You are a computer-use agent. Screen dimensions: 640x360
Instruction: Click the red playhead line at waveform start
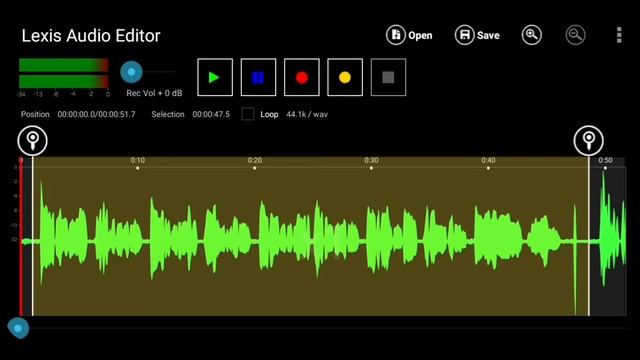pos(21,237)
